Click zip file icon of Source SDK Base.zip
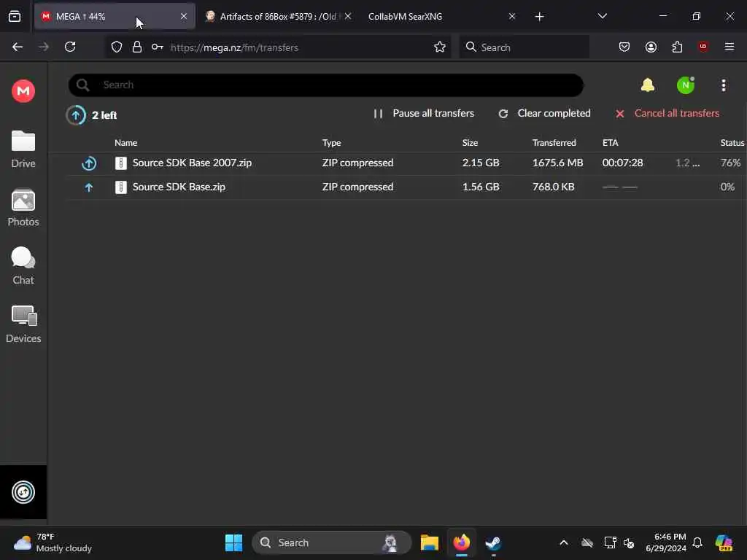747x560 pixels. (121, 187)
